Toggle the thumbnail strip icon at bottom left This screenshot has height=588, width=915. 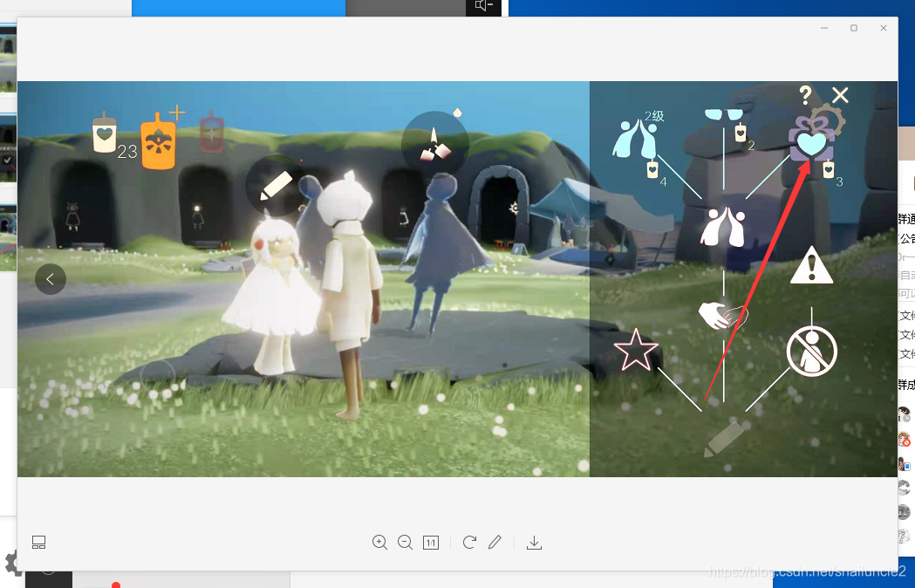(x=38, y=543)
